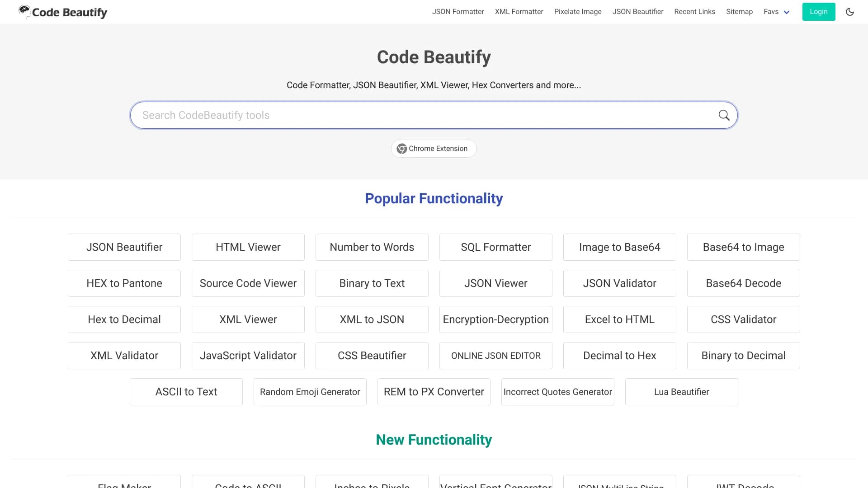The width and height of the screenshot is (868, 488).
Task: Open JSON Viewer tool
Action: click(496, 283)
